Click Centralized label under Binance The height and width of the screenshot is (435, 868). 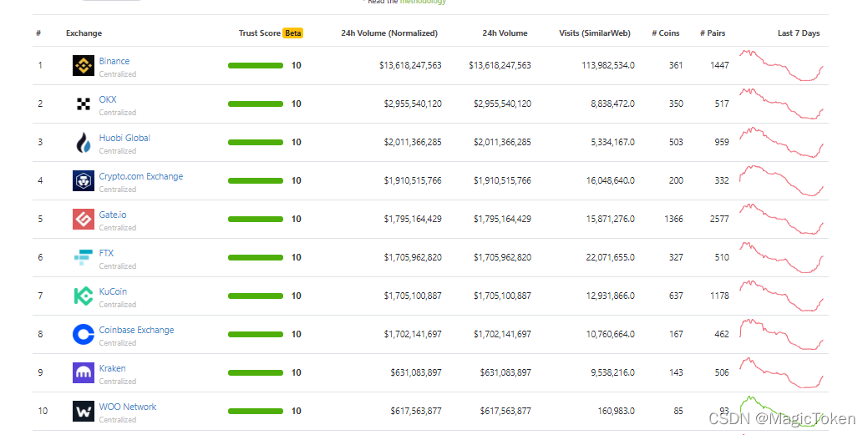117,74
